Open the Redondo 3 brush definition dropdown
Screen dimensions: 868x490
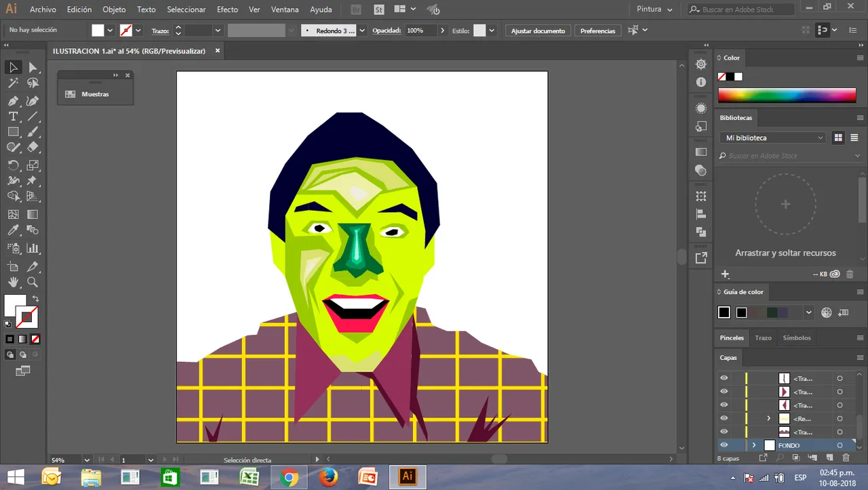point(362,30)
